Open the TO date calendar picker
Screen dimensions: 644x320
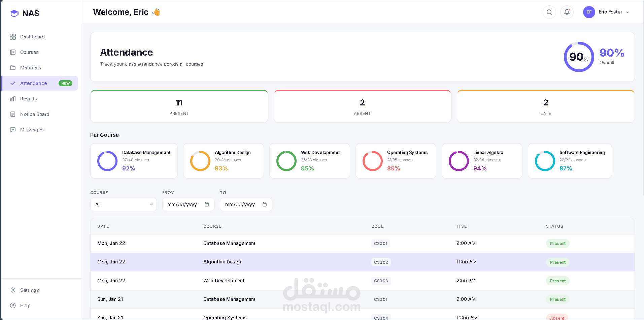tap(265, 204)
